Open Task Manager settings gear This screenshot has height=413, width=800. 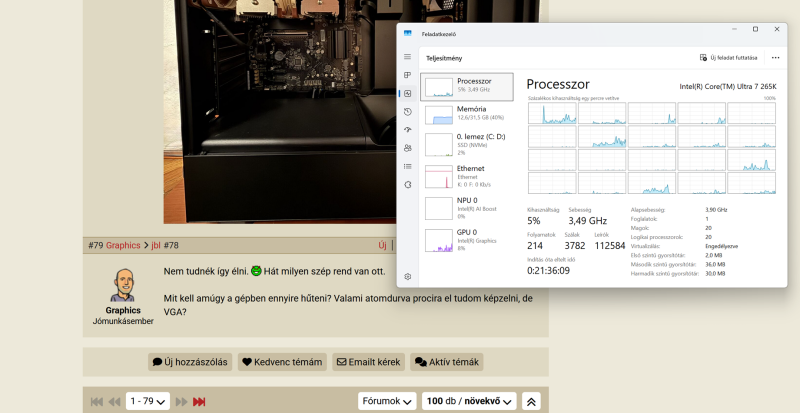coord(407,277)
